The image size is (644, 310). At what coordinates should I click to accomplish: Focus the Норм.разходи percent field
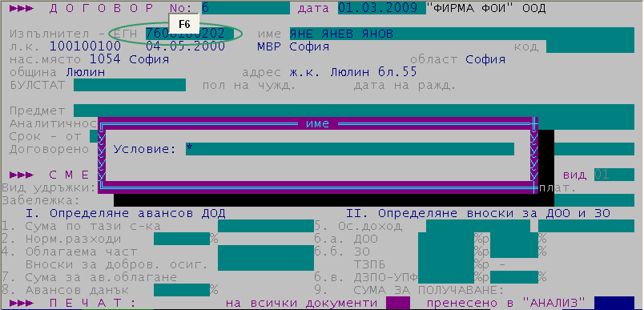pos(182,239)
